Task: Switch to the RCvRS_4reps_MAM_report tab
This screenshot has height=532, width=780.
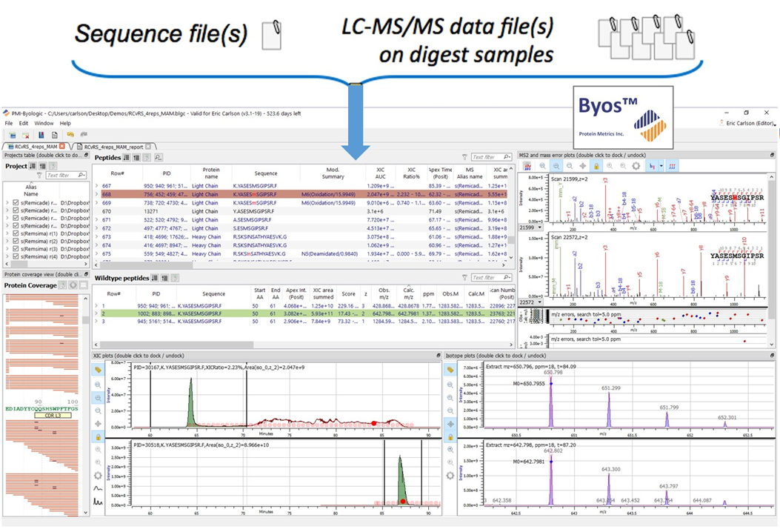Action: click(113, 147)
